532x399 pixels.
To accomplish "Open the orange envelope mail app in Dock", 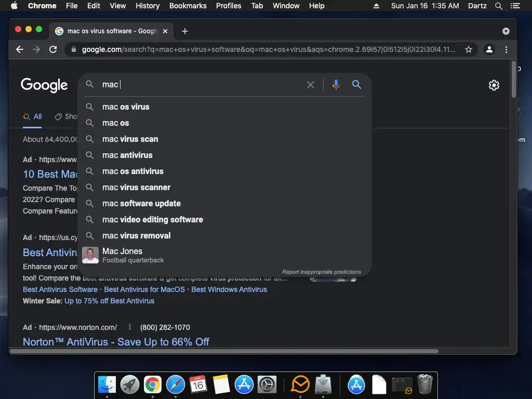I will pyautogui.click(x=300, y=384).
